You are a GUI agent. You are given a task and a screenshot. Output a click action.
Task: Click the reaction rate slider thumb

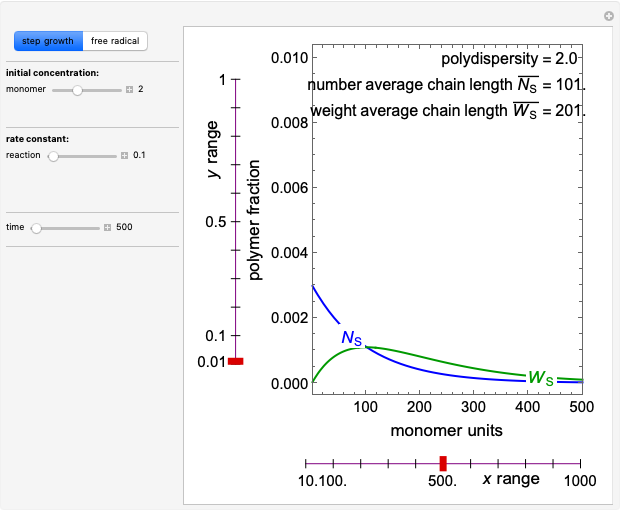[x=53, y=156]
